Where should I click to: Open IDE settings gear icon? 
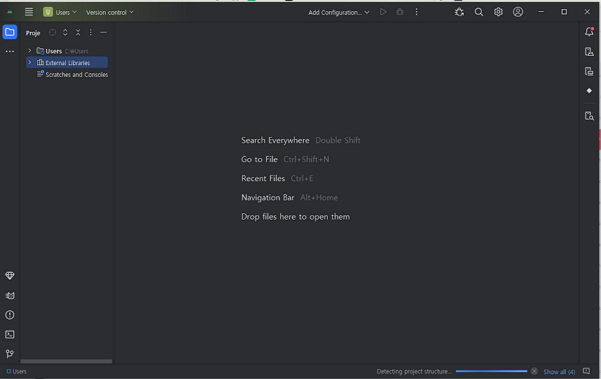point(498,12)
